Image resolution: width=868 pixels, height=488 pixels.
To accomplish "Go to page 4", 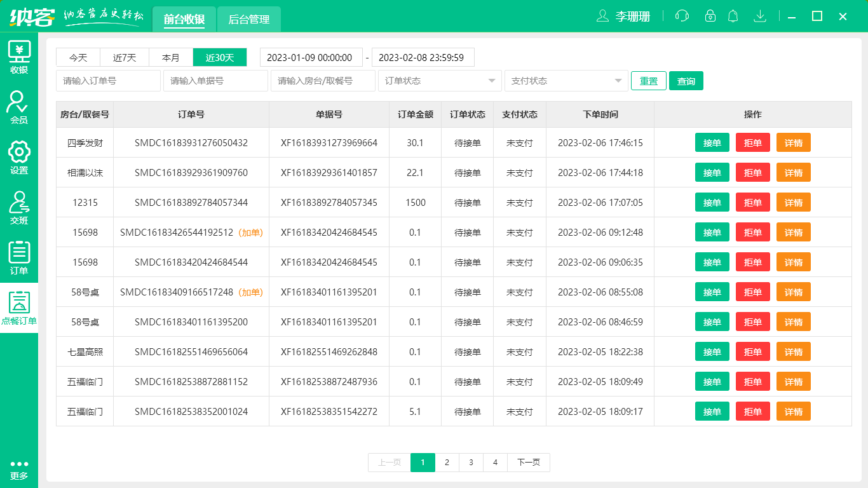I will 495,463.
